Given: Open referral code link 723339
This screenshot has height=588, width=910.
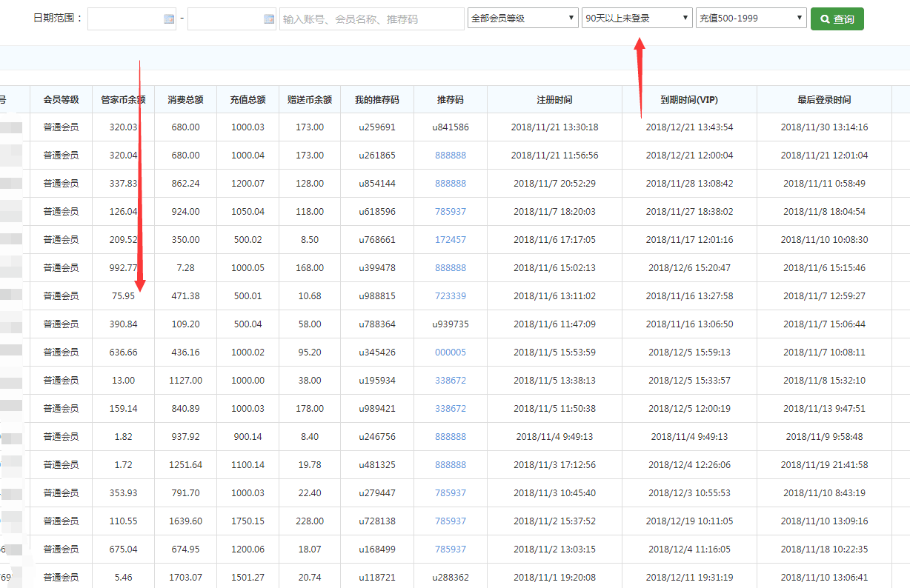Looking at the screenshot, I should point(451,296).
